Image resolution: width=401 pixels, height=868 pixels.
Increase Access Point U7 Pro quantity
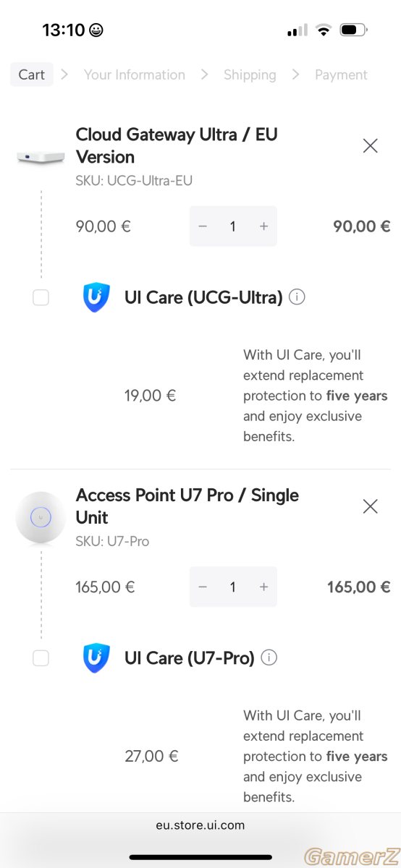click(x=263, y=587)
